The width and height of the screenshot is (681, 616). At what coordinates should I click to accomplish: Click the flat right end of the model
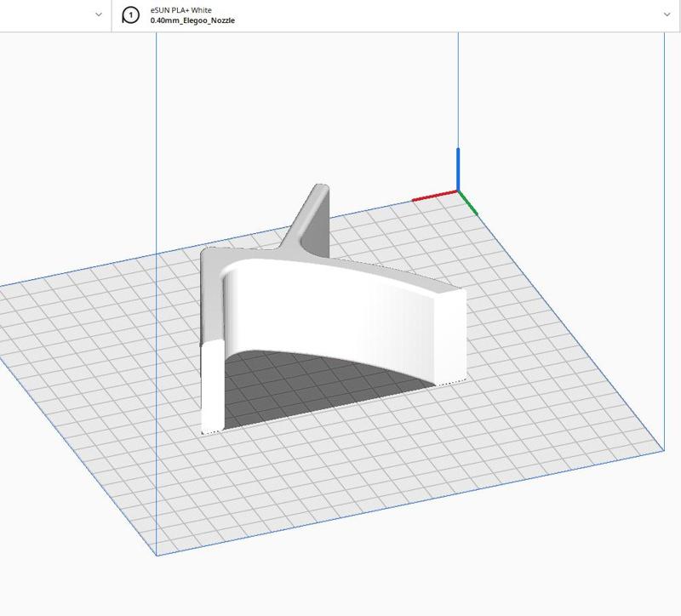[449, 336]
